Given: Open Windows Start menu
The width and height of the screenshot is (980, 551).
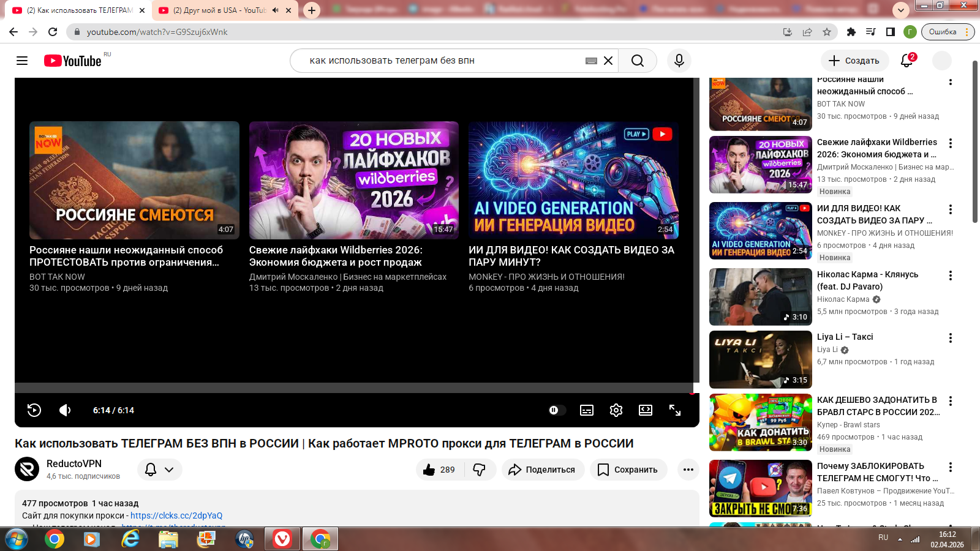Looking at the screenshot, I should (x=17, y=539).
